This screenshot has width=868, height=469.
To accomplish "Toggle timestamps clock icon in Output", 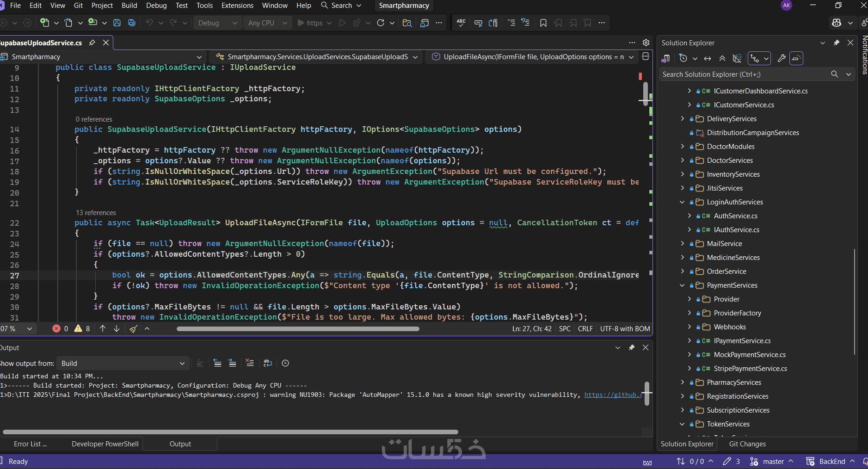I will tap(285, 364).
